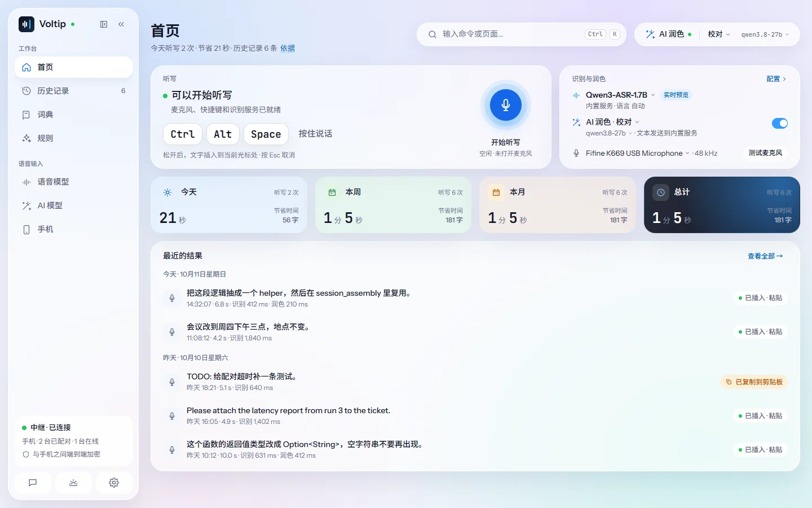Open settings with the gear icon
This screenshot has height=508, width=812.
click(x=114, y=483)
